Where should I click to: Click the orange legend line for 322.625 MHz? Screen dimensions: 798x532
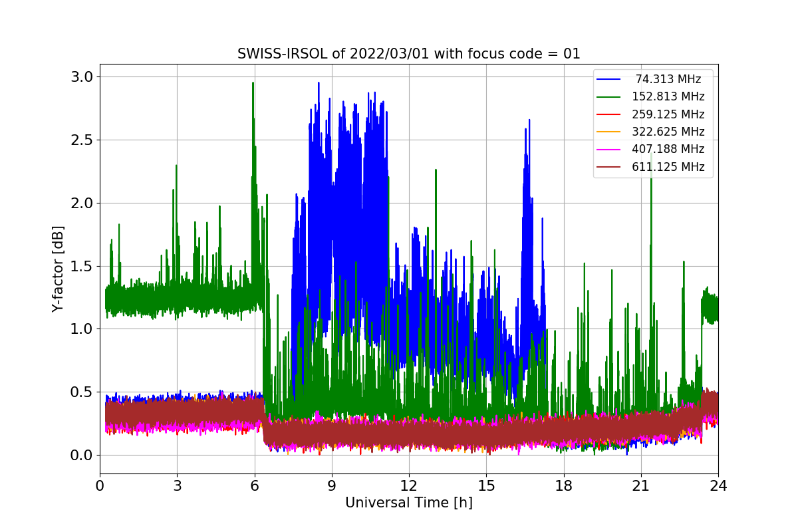pyautogui.click(x=609, y=132)
